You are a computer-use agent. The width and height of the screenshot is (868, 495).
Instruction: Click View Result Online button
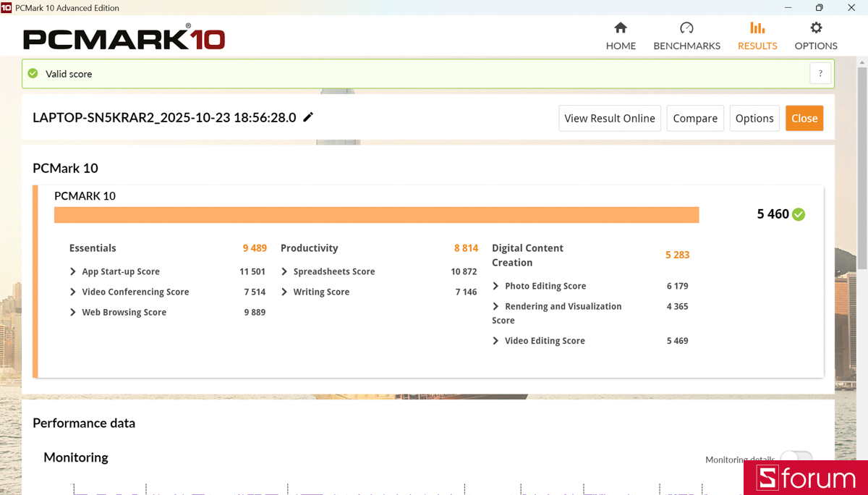610,118
